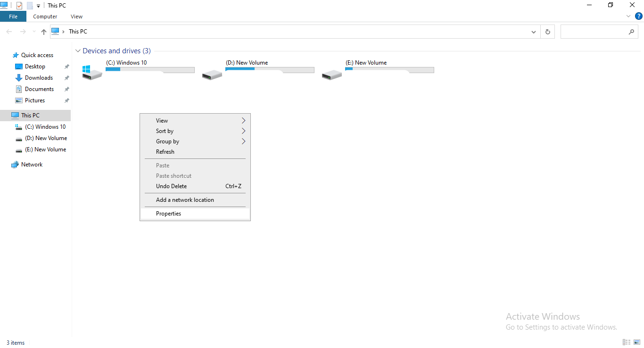This screenshot has height=348, width=644.
Task: Select (C:) Windows 10 in the navigation pane
Action: 45,127
